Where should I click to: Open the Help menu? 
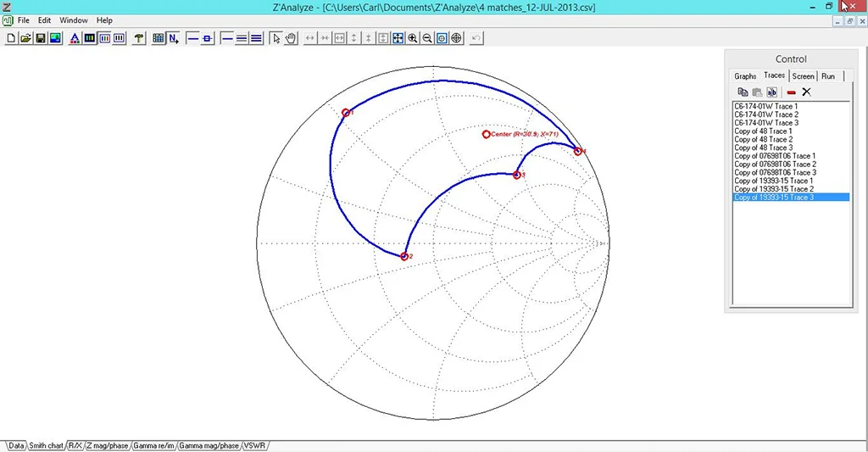click(x=104, y=20)
